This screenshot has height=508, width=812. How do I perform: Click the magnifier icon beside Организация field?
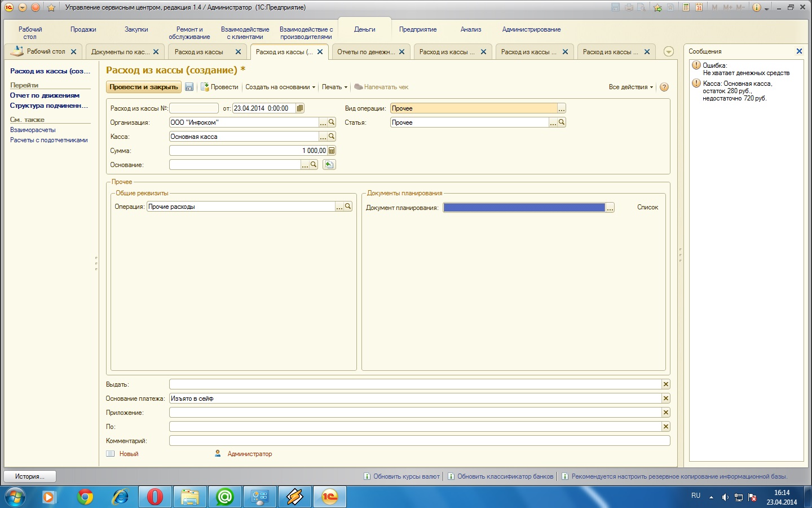(x=332, y=122)
